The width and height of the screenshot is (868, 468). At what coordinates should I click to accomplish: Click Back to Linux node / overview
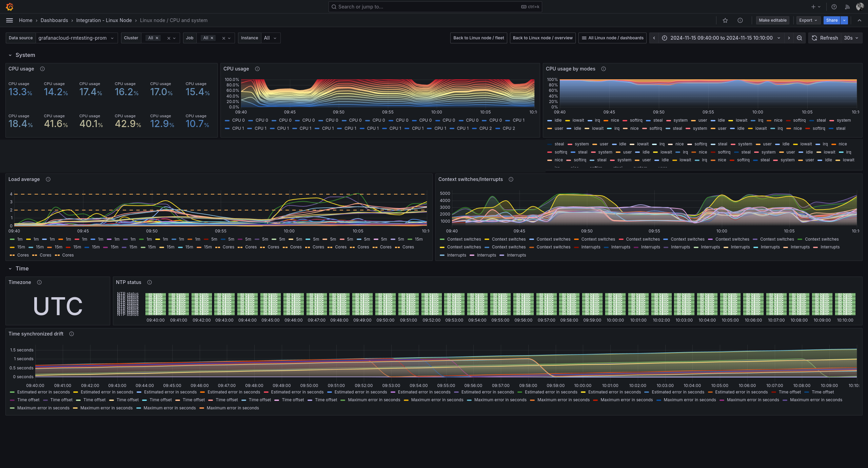[x=542, y=38]
